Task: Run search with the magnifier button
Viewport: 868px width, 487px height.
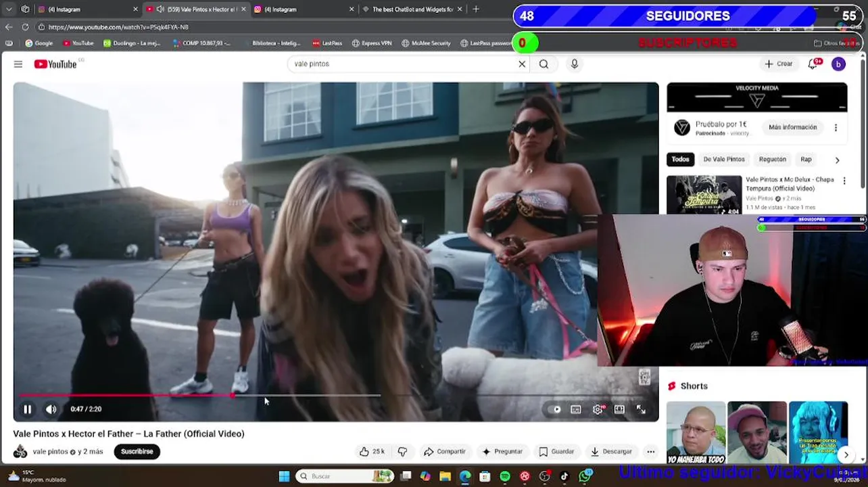Action: point(544,64)
